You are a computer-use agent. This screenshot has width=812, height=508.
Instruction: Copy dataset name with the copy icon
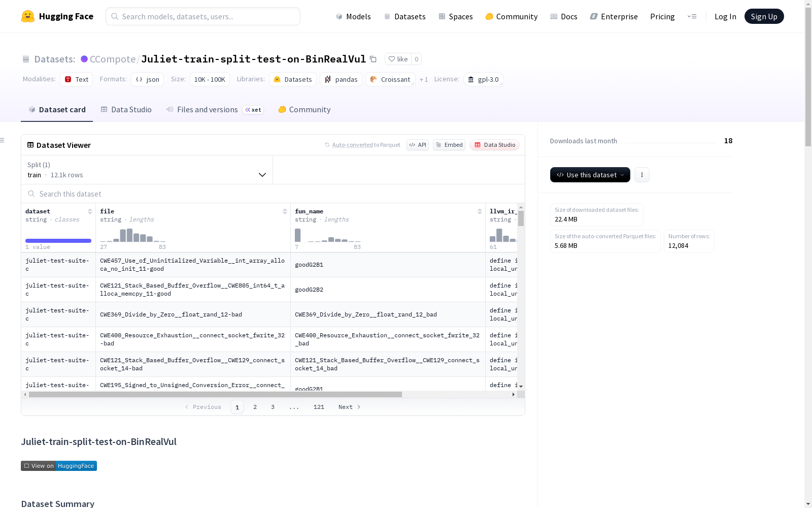tap(373, 59)
